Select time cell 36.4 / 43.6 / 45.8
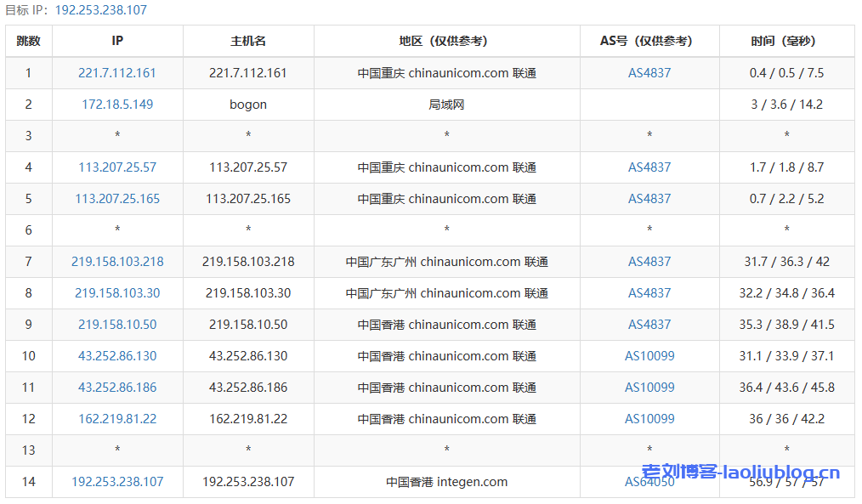 (786, 387)
